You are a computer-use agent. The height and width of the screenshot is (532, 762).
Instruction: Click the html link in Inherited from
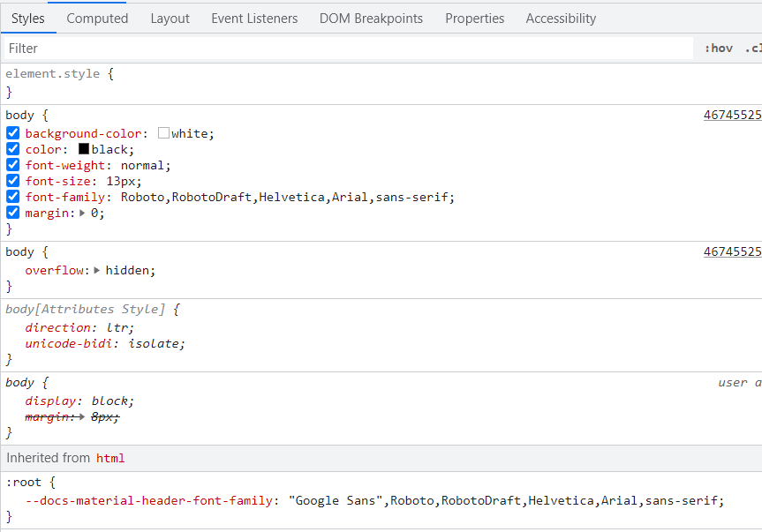110,458
